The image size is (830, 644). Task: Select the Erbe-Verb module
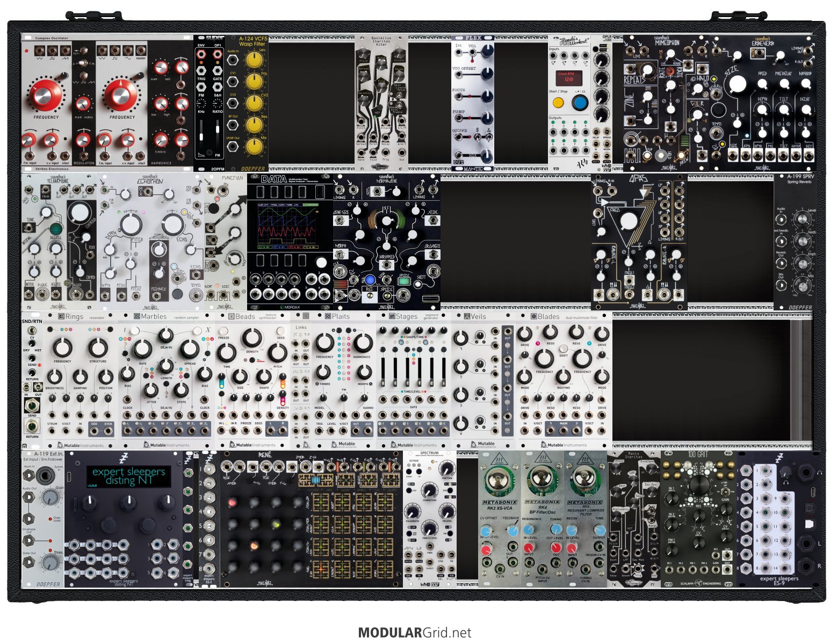(763, 103)
